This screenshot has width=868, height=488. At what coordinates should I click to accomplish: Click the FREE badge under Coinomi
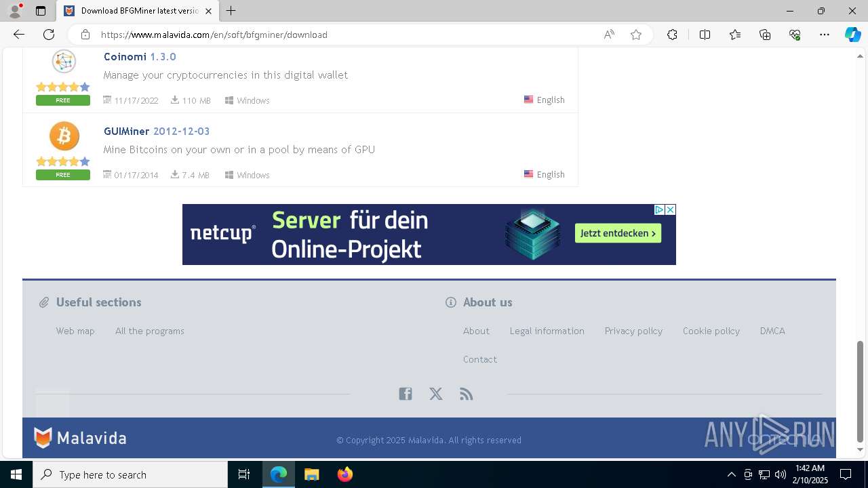click(63, 100)
